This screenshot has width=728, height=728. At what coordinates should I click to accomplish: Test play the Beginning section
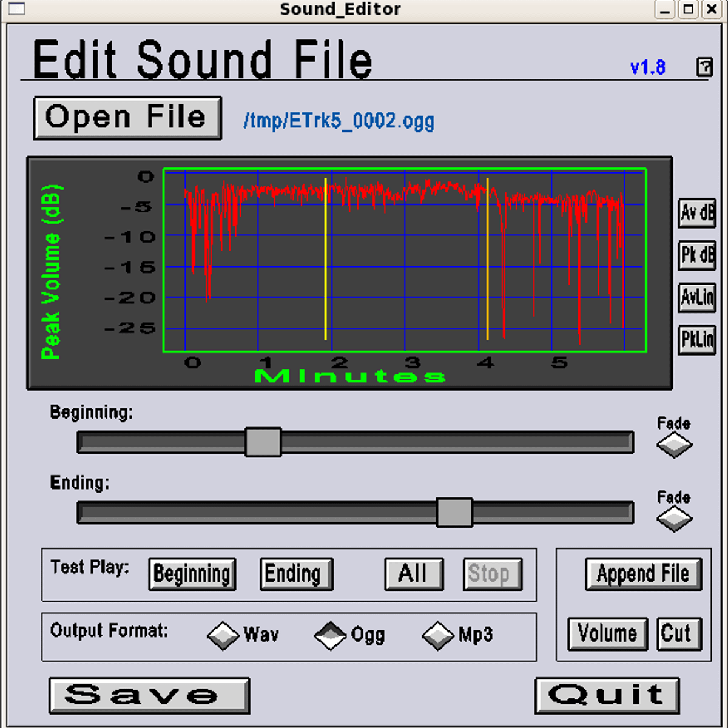pos(192,574)
